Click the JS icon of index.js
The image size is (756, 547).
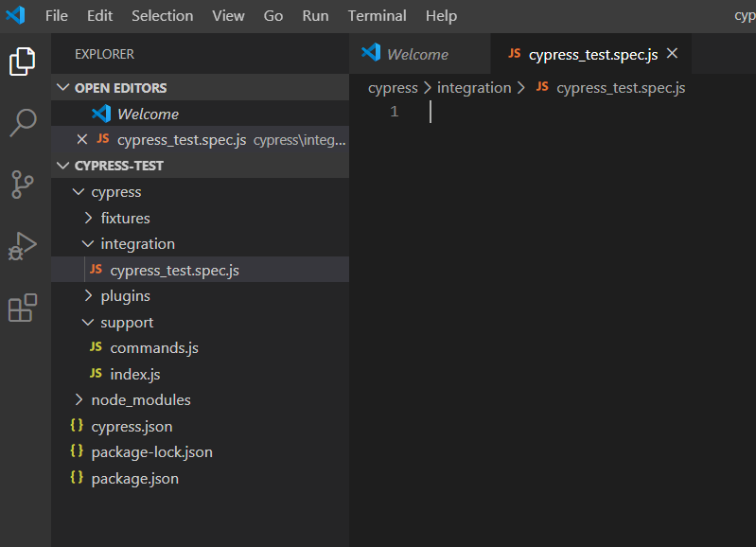[96, 373]
